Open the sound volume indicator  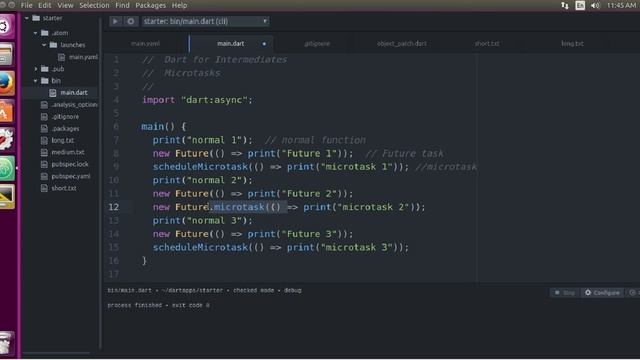pos(595,5)
